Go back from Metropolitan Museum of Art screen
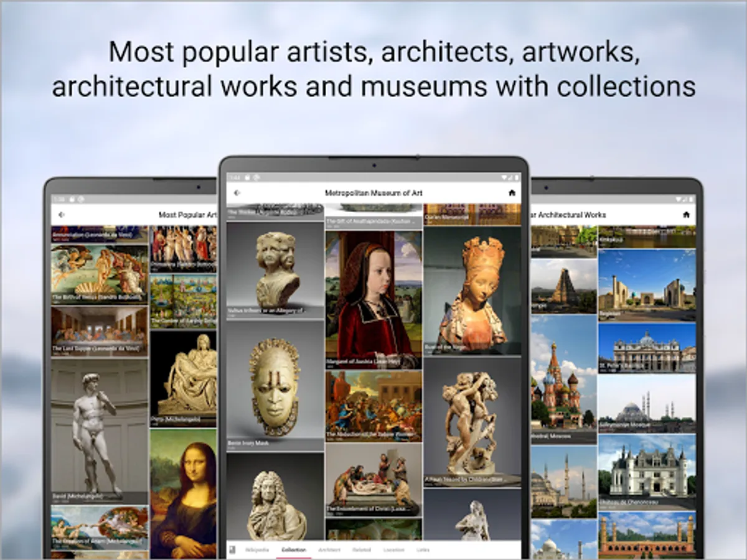747x560 pixels. (237, 193)
